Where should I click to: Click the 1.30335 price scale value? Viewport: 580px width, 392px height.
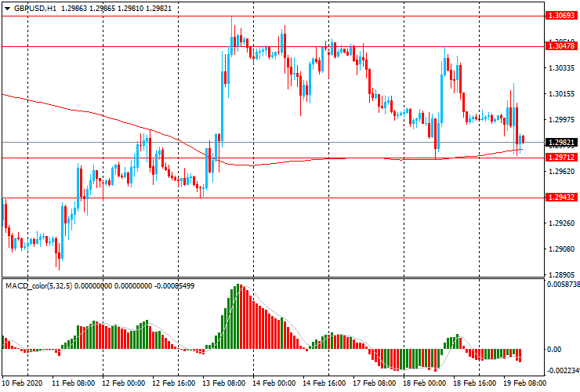point(561,68)
